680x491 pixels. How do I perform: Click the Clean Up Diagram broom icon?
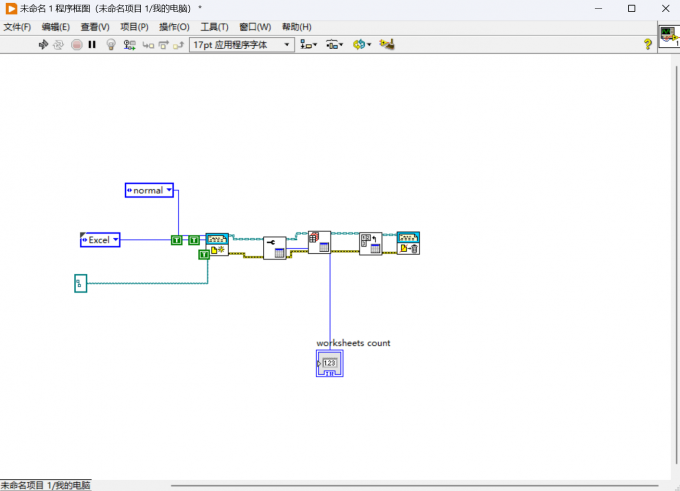pyautogui.click(x=386, y=44)
